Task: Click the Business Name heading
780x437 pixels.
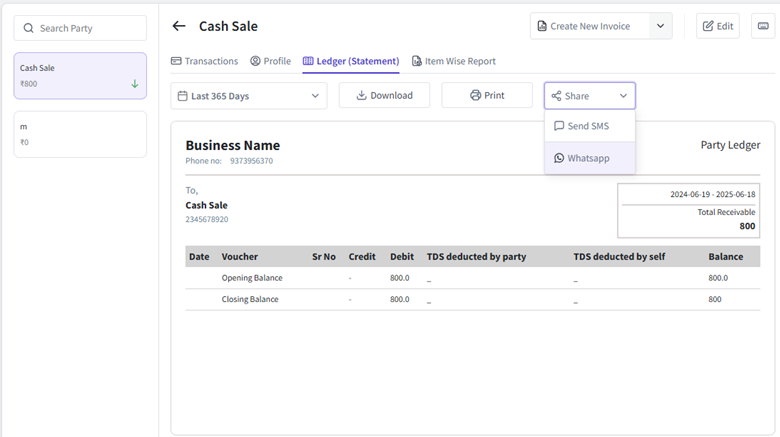Action: pos(233,145)
